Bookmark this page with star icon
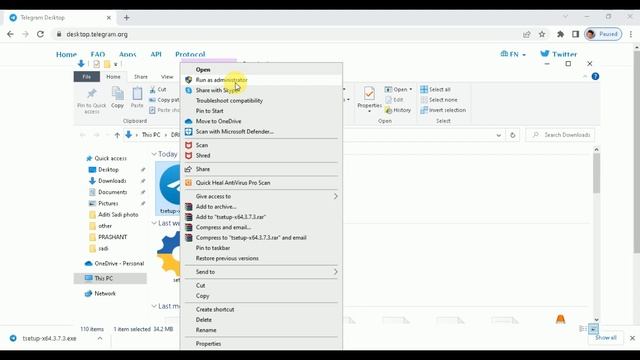Image resolution: width=640 pixels, height=360 pixels. pos(542,34)
